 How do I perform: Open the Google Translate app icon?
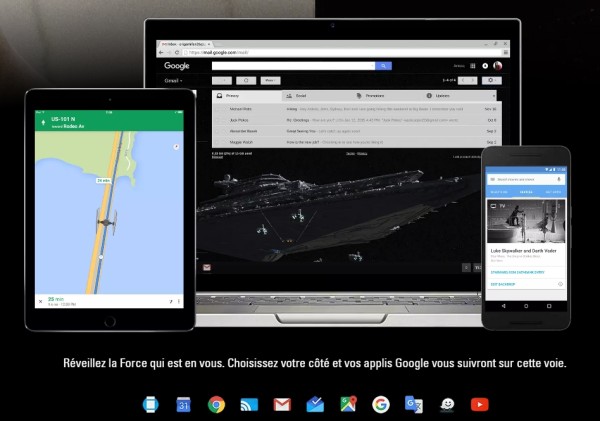click(414, 405)
